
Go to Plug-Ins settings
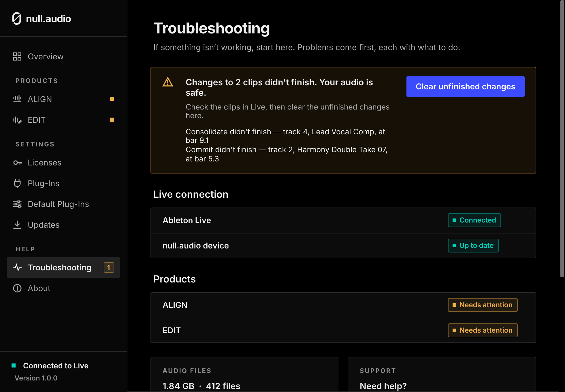(x=63, y=183)
